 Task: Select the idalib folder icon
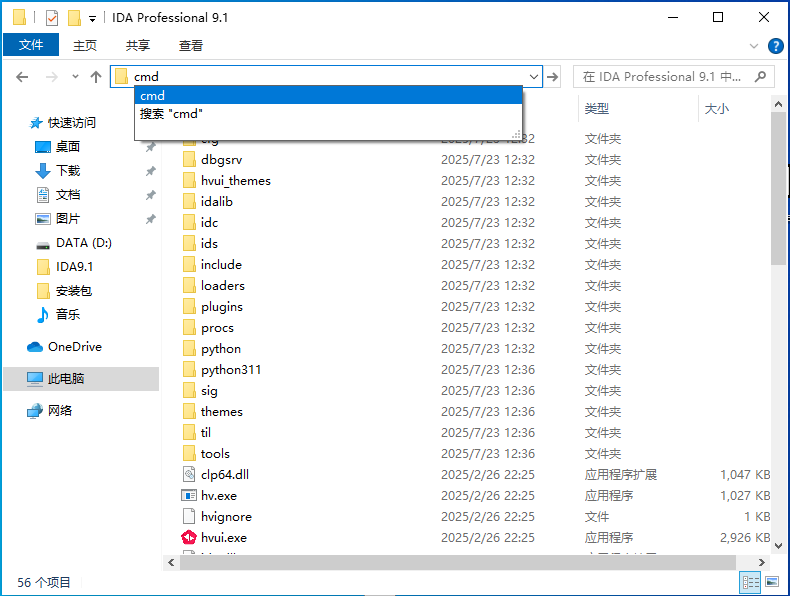click(x=189, y=202)
